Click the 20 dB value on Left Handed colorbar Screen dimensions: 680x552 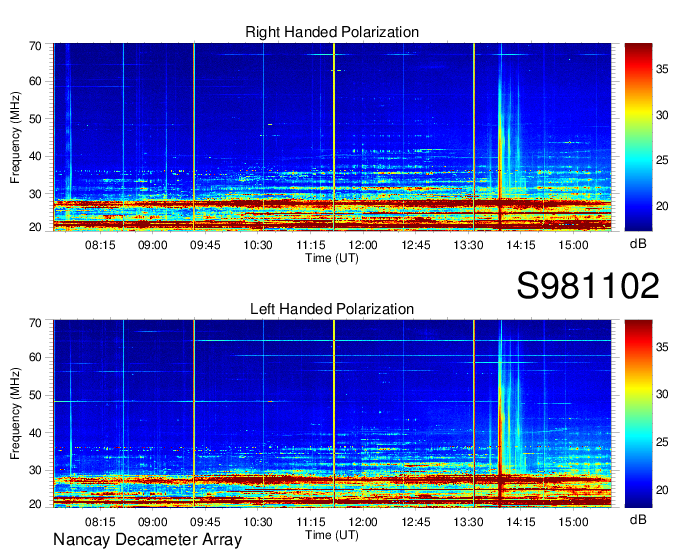click(x=662, y=490)
